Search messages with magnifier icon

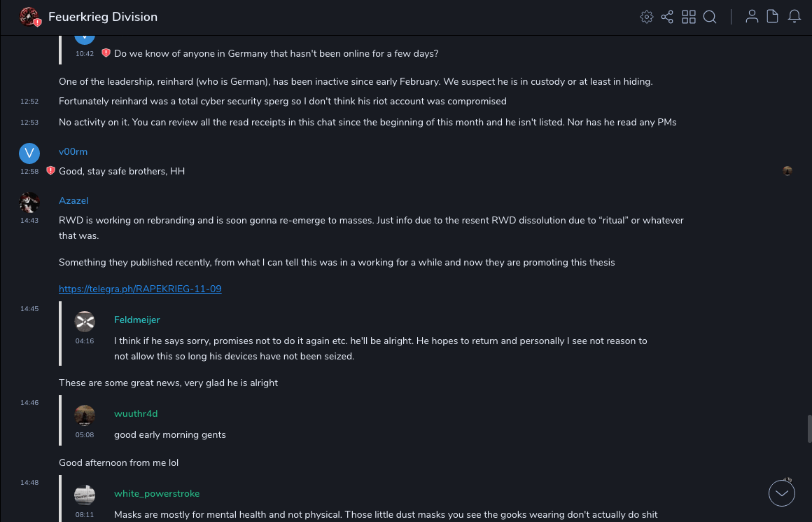pyautogui.click(x=710, y=17)
